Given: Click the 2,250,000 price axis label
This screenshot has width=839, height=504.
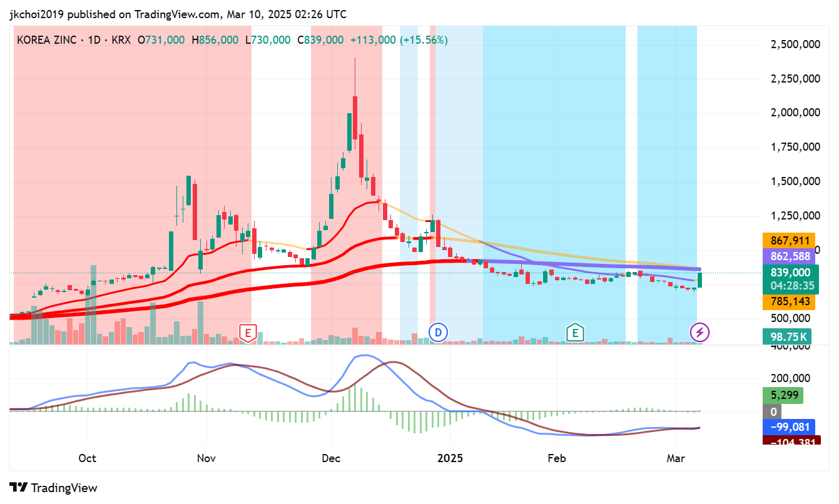Looking at the screenshot, I should (795, 79).
